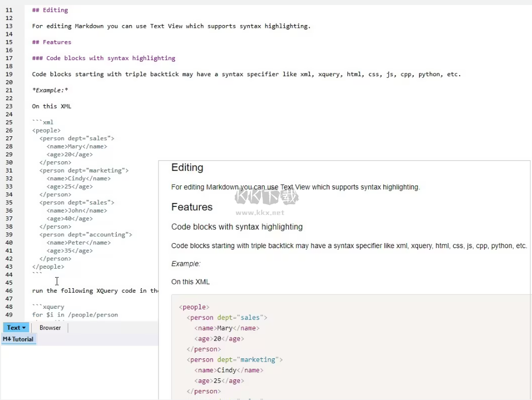Place cursor in editor line 'For editing Markdown you can use'
532x400 pixels.
[x=171, y=26]
